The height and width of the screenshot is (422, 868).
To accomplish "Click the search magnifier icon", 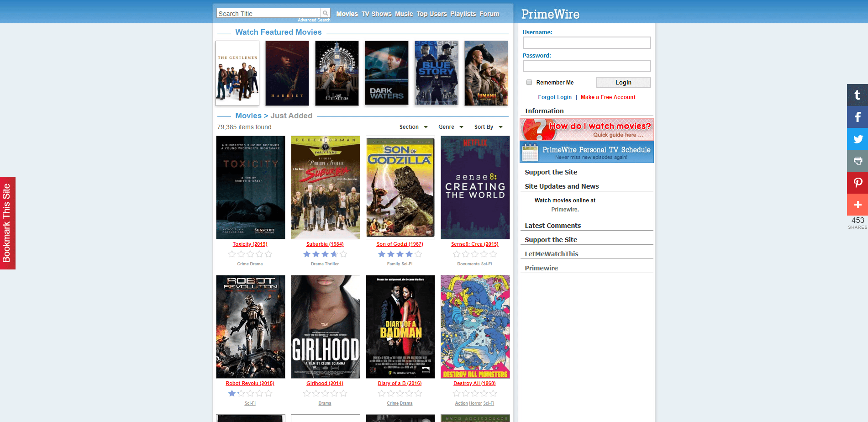I will click(x=325, y=13).
